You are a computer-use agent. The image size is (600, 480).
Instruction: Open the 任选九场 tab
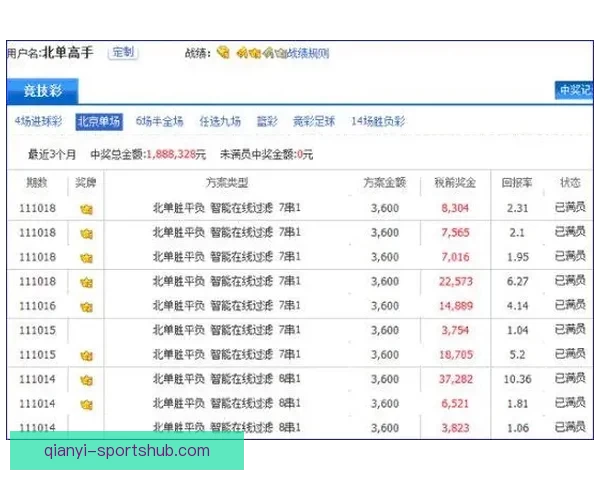(x=220, y=121)
